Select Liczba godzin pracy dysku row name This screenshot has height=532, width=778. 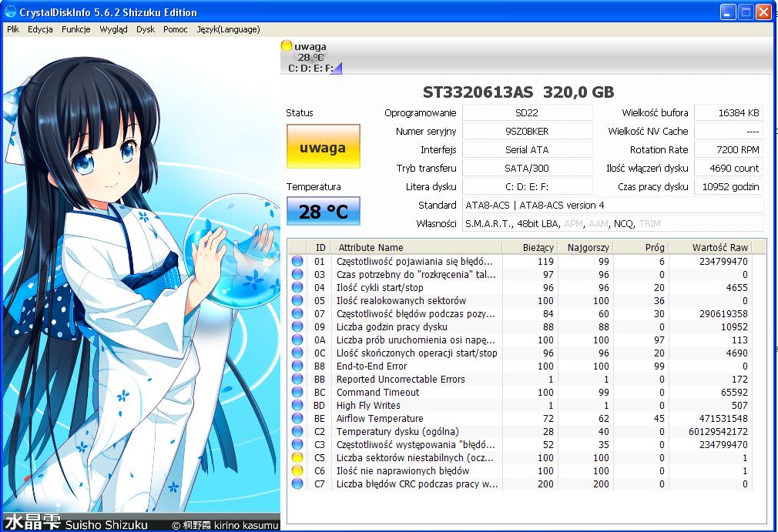pos(391,326)
